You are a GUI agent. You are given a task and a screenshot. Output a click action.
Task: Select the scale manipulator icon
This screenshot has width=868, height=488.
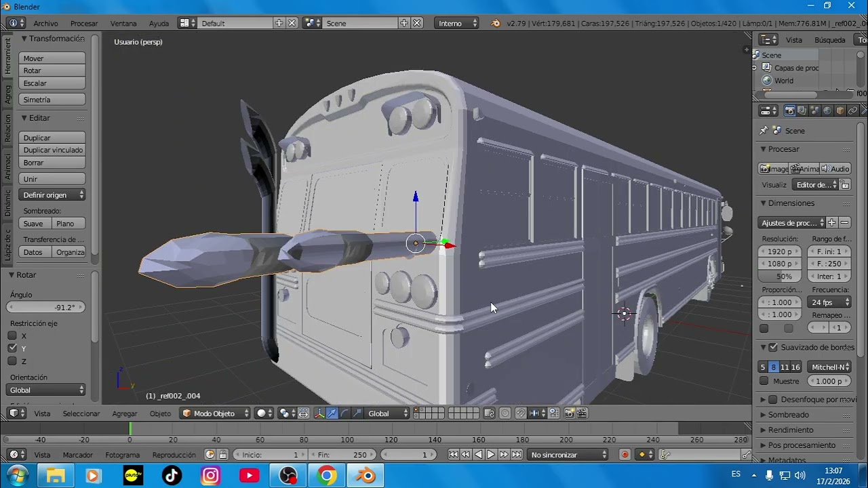(x=357, y=413)
